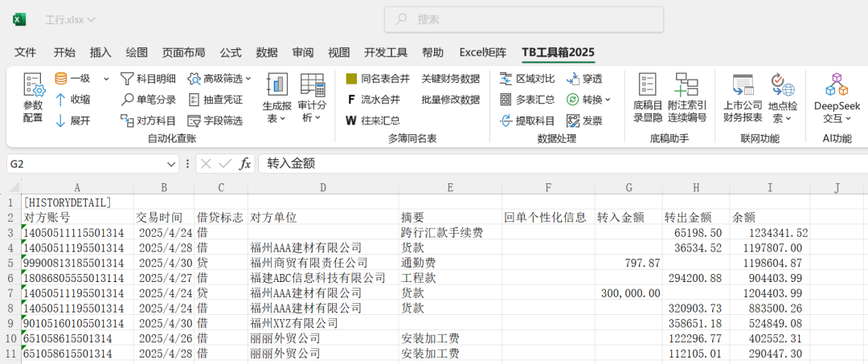This screenshot has height=364, width=868.
Task: Search with 单笔分录 tool
Action: pos(148,100)
